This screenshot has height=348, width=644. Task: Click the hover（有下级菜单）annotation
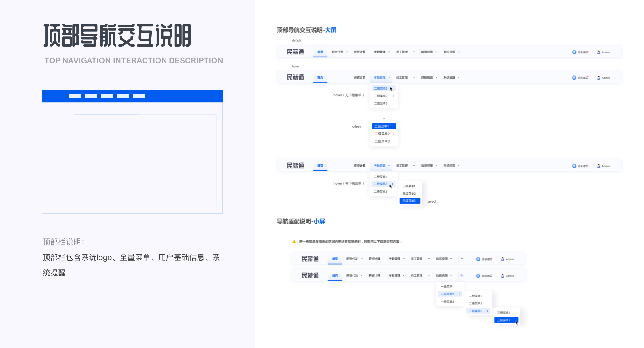pyautogui.click(x=348, y=183)
